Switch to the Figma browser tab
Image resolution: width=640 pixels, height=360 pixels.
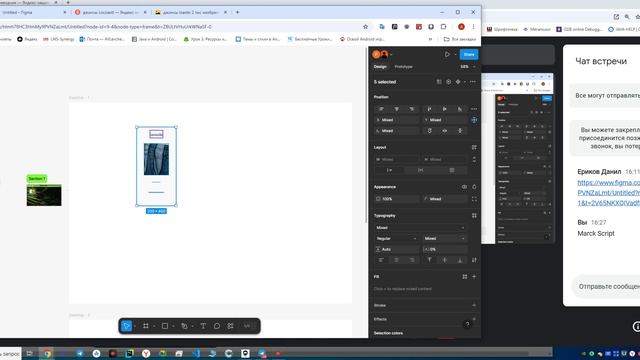pyautogui.click(x=33, y=12)
